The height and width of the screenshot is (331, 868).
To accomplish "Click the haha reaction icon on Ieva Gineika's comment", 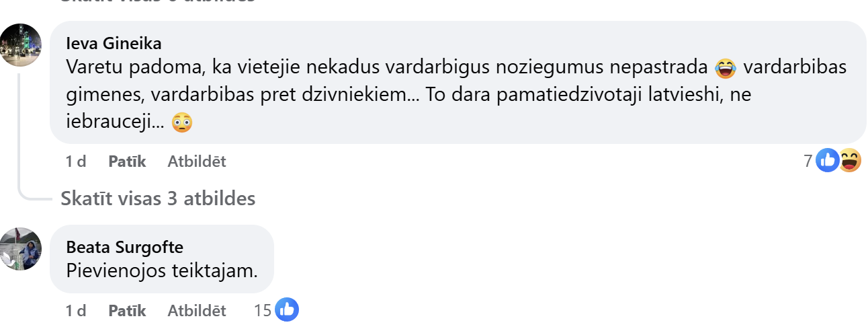I will pos(850,161).
